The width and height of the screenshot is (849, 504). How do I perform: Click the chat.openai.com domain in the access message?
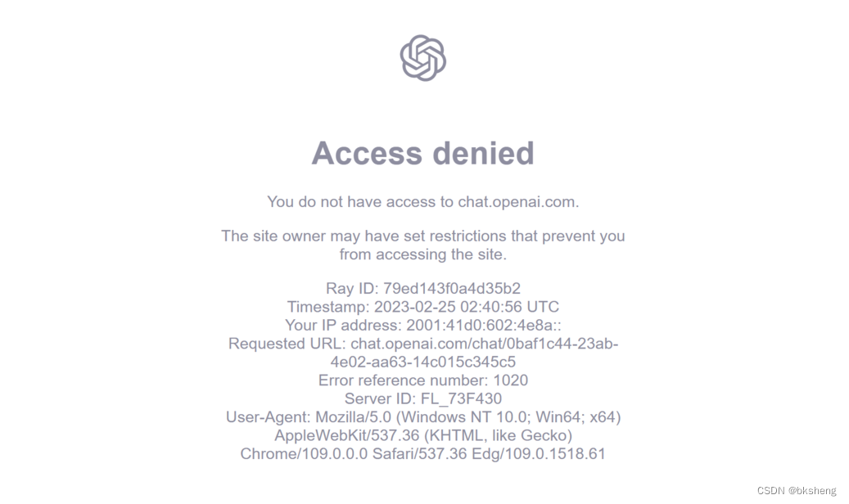517,201
